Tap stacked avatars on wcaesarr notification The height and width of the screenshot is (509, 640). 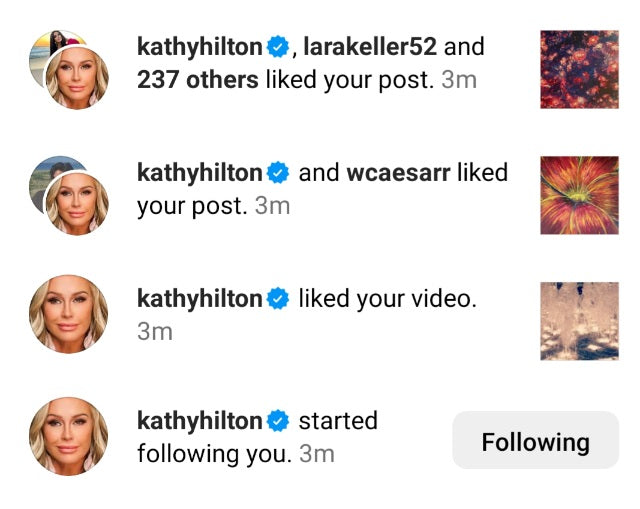[69, 195]
